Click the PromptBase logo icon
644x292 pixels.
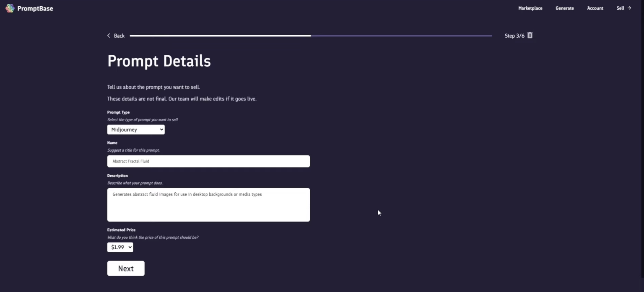(10, 8)
